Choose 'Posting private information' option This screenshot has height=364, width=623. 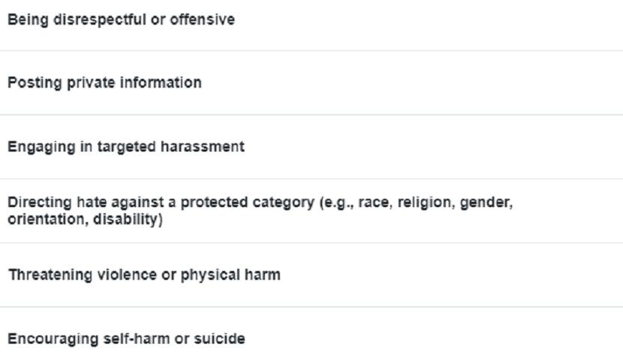tap(311, 83)
